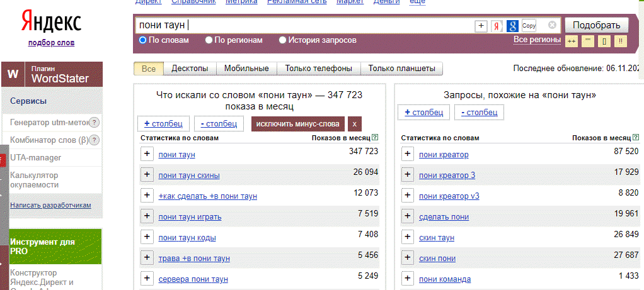Click 'Написать разработчикам' link
Viewport: 644px width, 290px height.
point(50,205)
